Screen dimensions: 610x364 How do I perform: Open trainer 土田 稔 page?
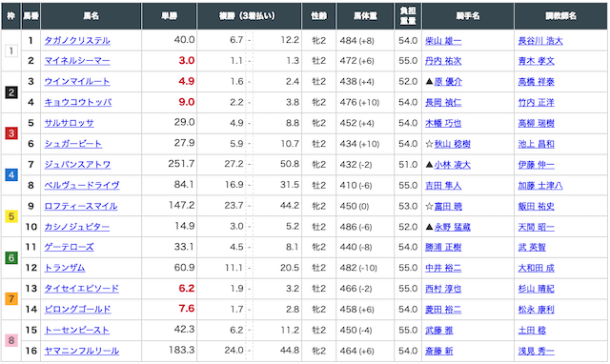click(532, 330)
